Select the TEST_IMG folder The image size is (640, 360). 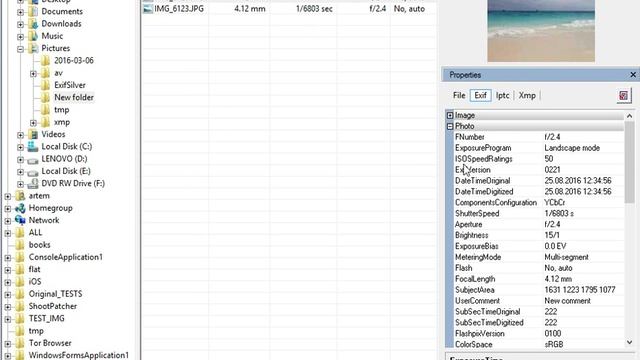point(47,318)
